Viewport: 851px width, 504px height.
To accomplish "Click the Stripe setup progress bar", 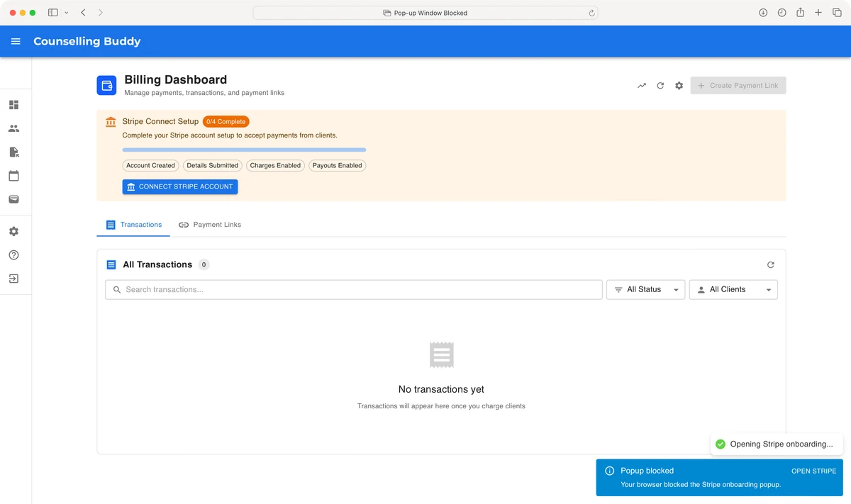I will pyautogui.click(x=244, y=150).
